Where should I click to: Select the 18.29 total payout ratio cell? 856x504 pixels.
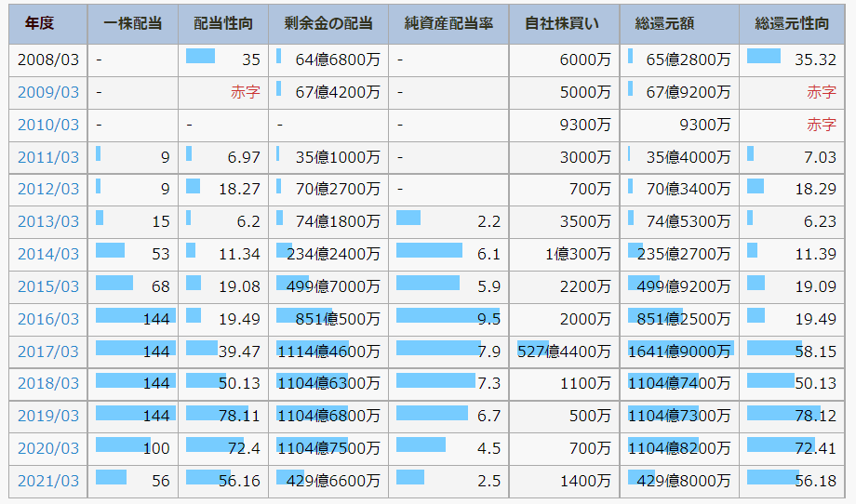point(792,190)
